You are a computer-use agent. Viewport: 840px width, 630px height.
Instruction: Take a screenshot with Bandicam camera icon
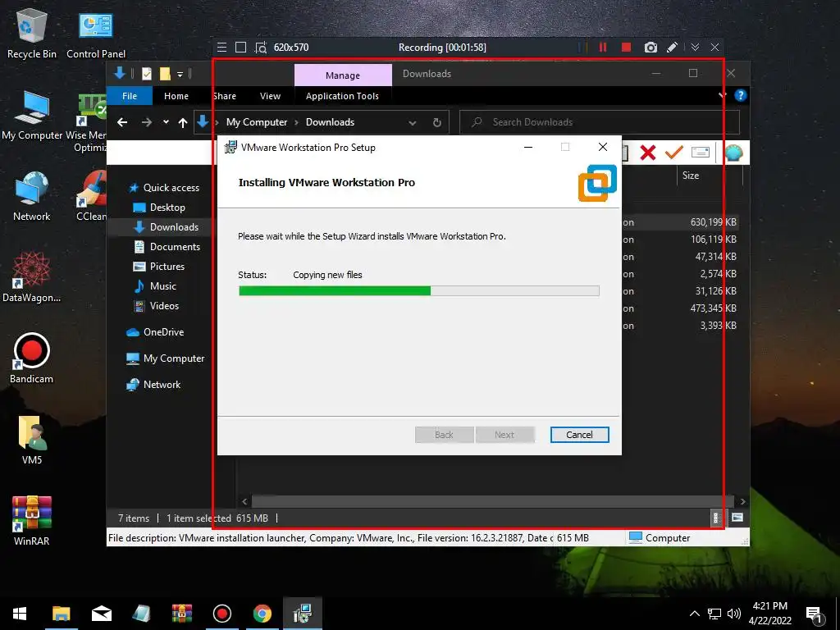(x=651, y=47)
